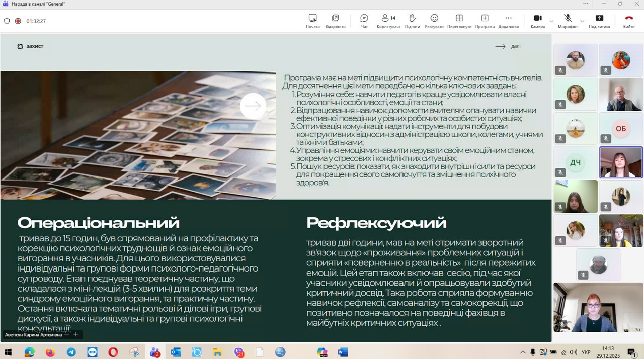The height and width of the screenshot is (359, 644).
Task: Open the Додатково more options menu
Action: click(508, 21)
